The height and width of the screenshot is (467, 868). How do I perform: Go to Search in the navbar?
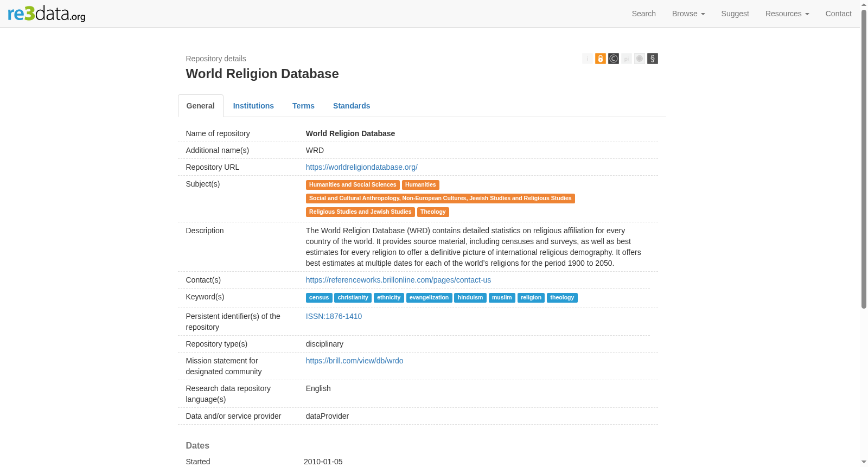(644, 14)
